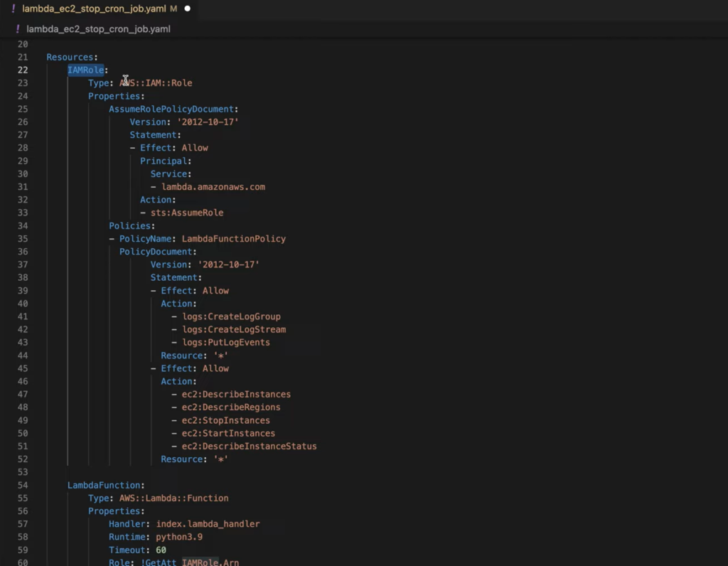Screen dimensions: 728x566
Task: Click 'PolicyDocument:' key
Action: click(158, 252)
